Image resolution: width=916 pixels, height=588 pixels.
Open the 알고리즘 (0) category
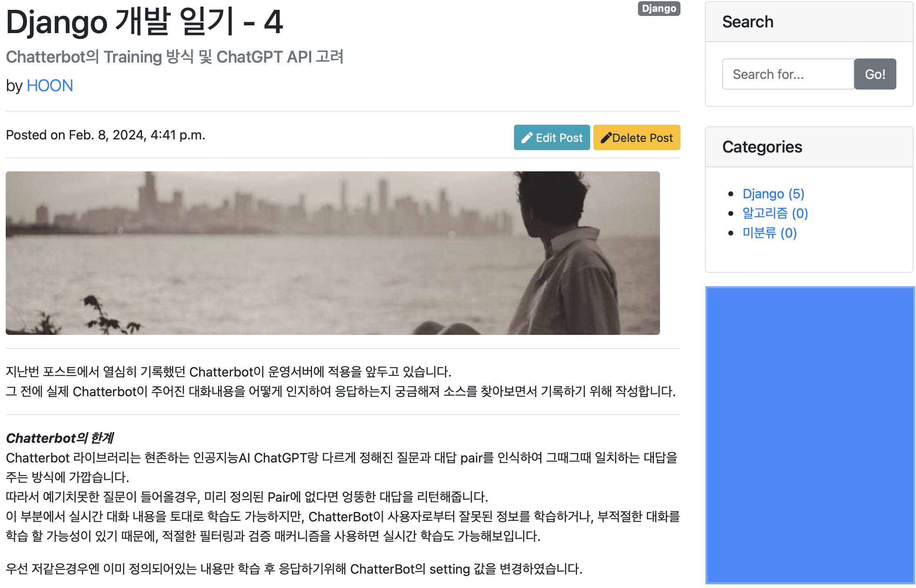[775, 213]
